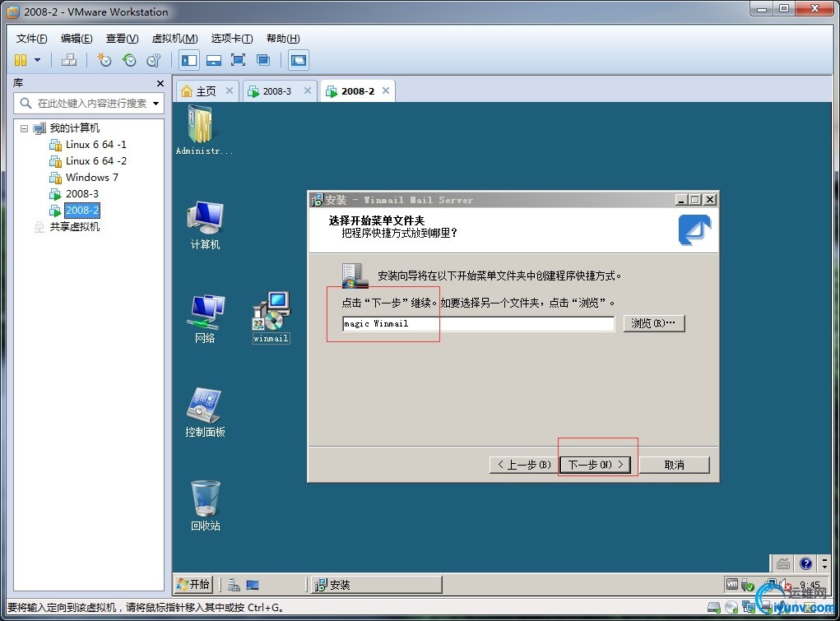The height and width of the screenshot is (621, 840).
Task: Click the 取消 cancel button
Action: (x=675, y=465)
